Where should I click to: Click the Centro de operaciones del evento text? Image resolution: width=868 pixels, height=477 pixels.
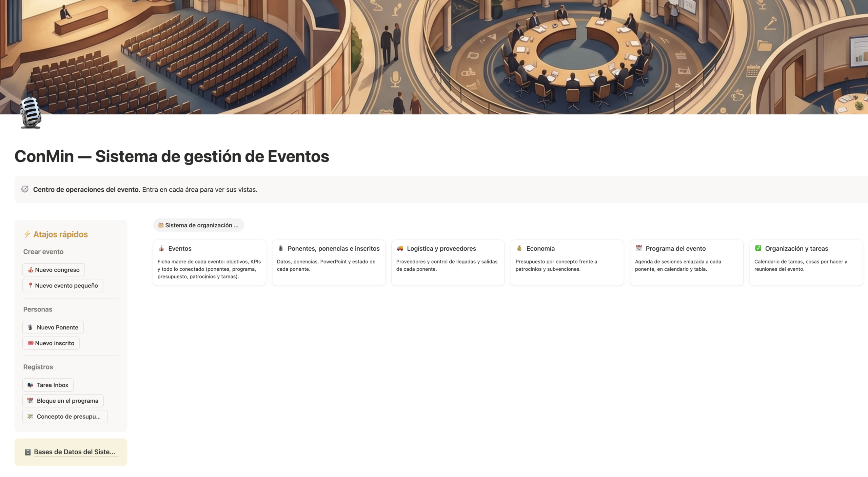(86, 189)
